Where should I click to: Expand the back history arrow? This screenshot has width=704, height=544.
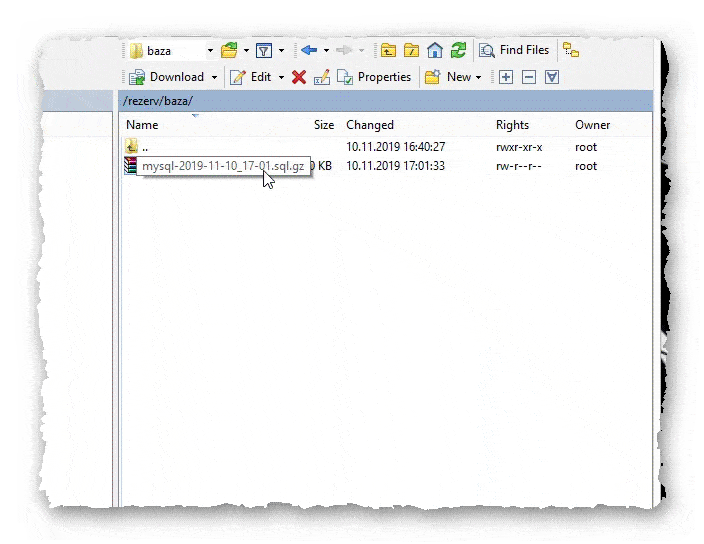(x=326, y=51)
